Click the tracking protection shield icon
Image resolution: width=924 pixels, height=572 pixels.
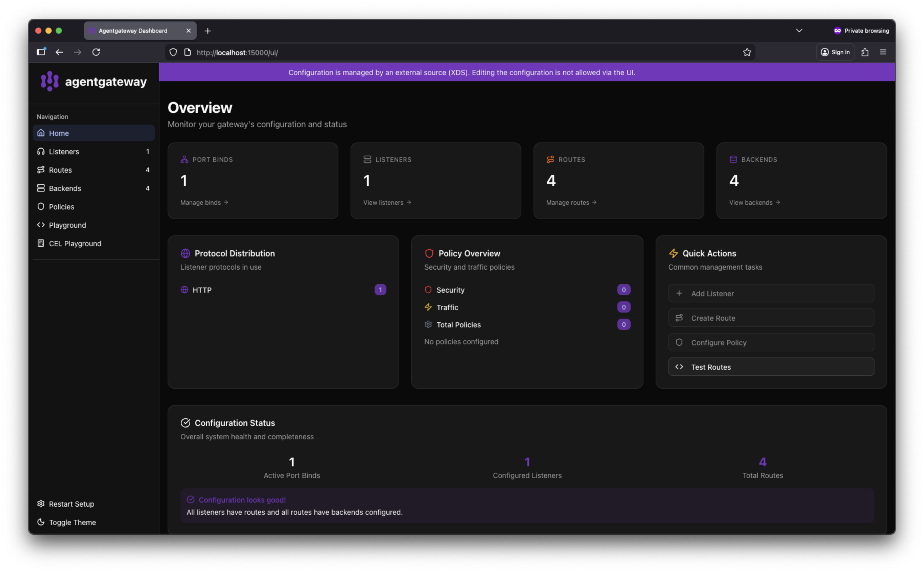click(173, 52)
